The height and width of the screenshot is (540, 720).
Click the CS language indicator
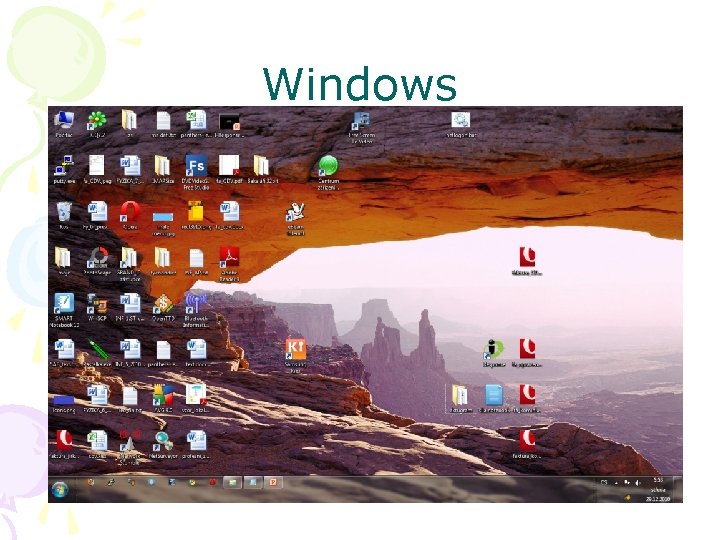604,483
